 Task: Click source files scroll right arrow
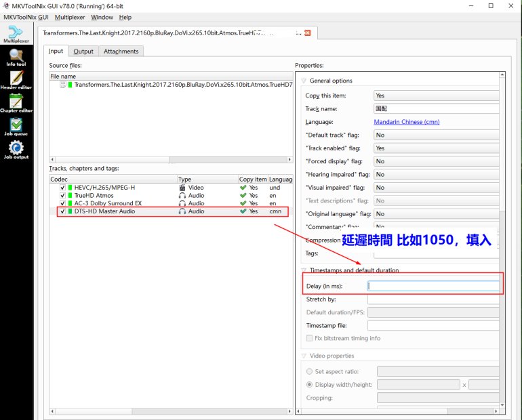tap(289, 160)
